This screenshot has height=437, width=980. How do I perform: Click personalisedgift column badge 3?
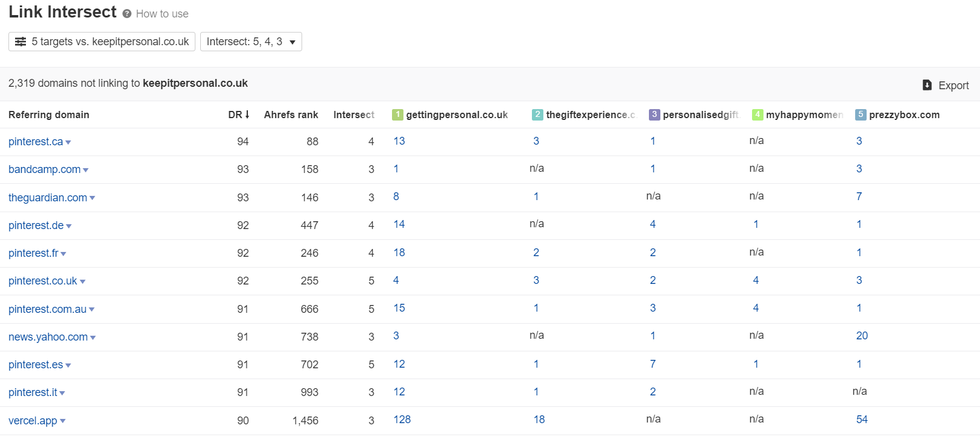tap(654, 115)
